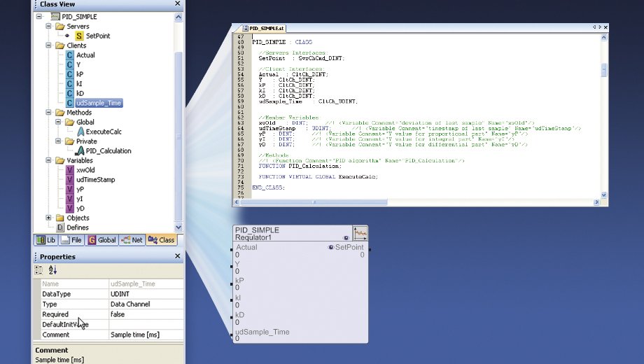644x364 pixels.
Task: Select the PID_SIMPLE.st editor tab
Action: coord(263,28)
